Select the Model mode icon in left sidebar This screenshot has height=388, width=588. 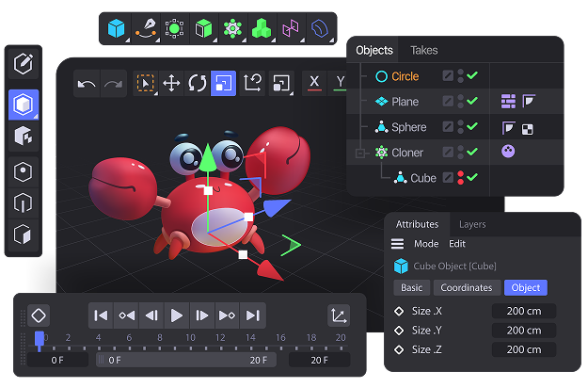(x=24, y=105)
